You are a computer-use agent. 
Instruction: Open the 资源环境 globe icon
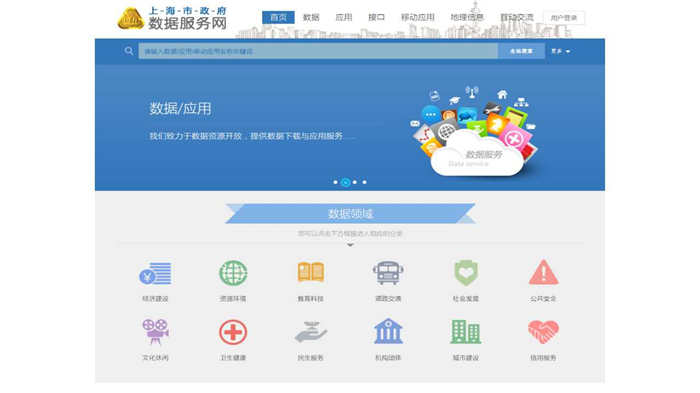coord(233,273)
